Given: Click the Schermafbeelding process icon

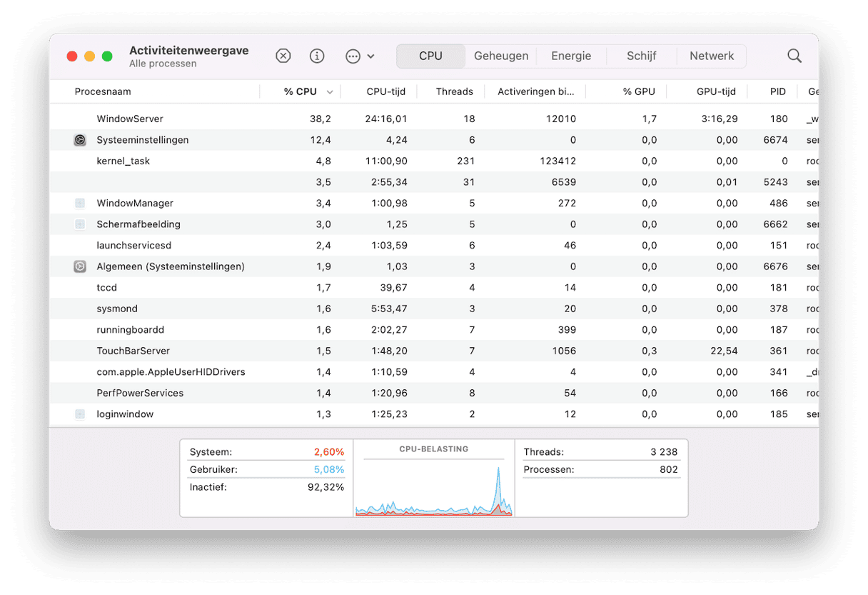Looking at the screenshot, I should click(x=80, y=224).
